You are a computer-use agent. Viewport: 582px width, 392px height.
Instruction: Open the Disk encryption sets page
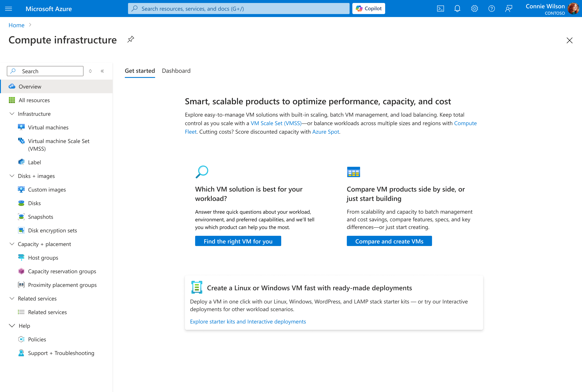pyautogui.click(x=53, y=230)
